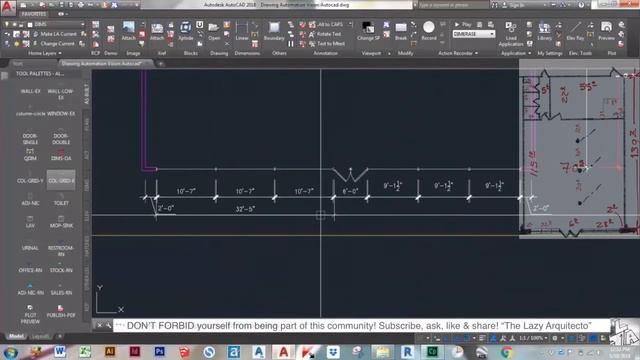Click the Boundary tool

point(274,31)
